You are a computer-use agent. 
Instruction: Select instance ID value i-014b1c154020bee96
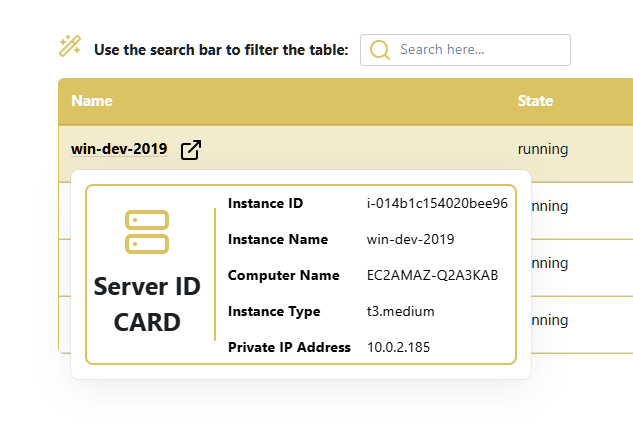click(x=437, y=203)
